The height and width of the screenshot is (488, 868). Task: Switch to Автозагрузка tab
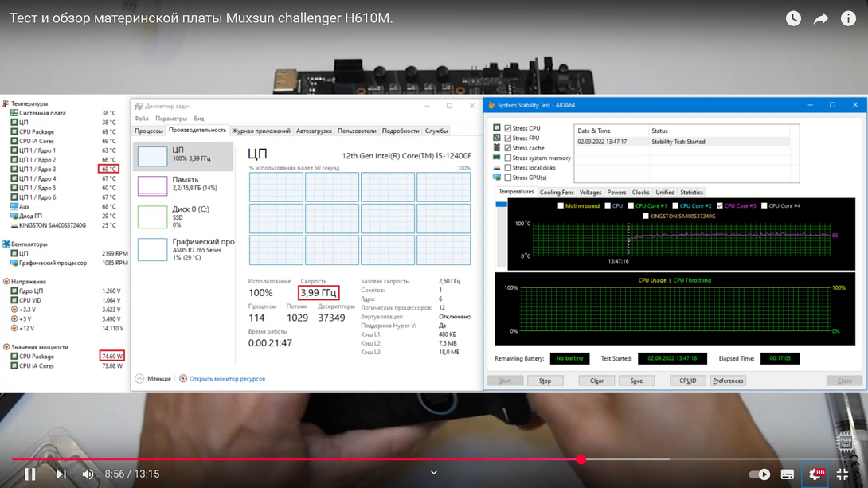(x=314, y=131)
